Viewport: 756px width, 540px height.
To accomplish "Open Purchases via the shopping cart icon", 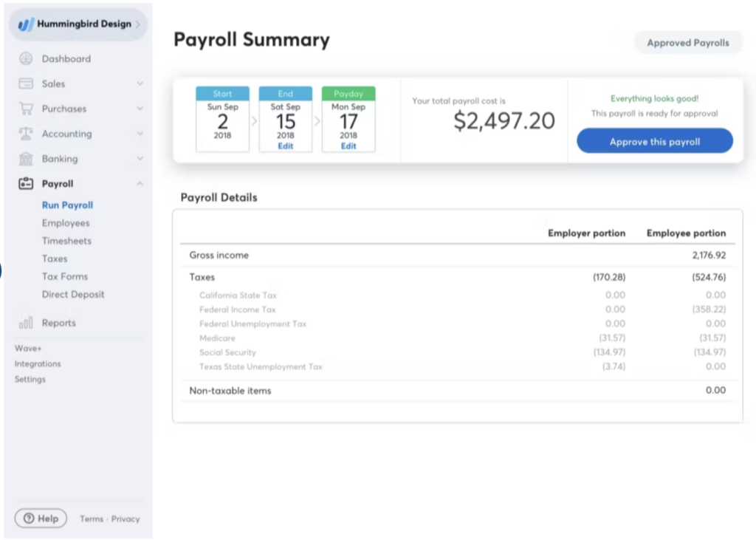I will click(x=25, y=109).
